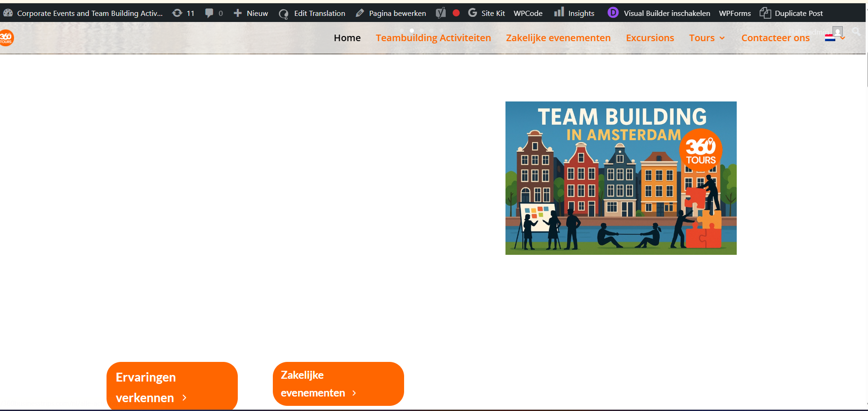Image resolution: width=868 pixels, height=411 pixels.
Task: Open the WPCode admin bar item
Action: [x=528, y=13]
